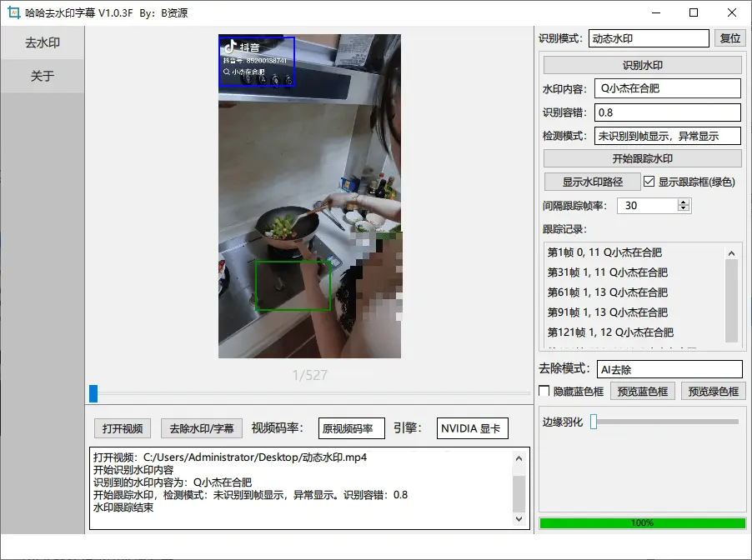Click the 显示水印路径 button
Screen dimensions: 752x560
[x=594, y=181]
